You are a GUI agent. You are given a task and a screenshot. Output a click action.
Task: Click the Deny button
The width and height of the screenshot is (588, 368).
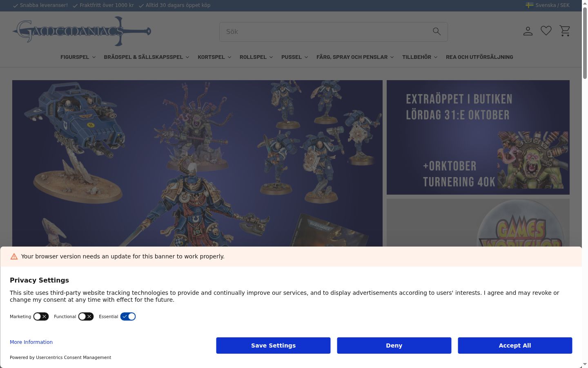394,346
